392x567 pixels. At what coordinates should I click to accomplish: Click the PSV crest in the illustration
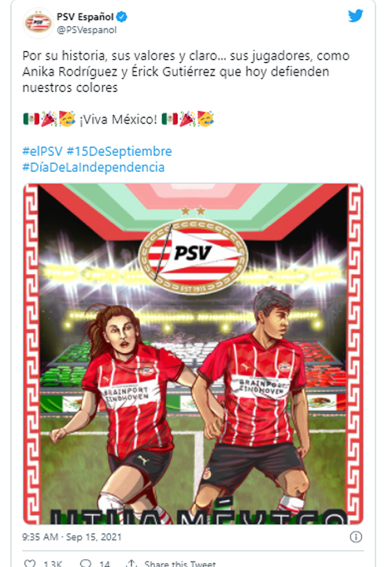tap(193, 256)
